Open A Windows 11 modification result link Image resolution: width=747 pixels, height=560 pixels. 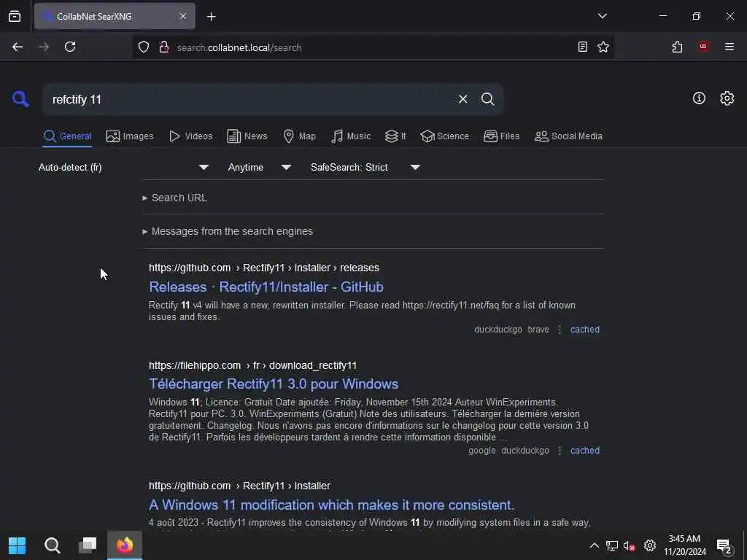332,505
